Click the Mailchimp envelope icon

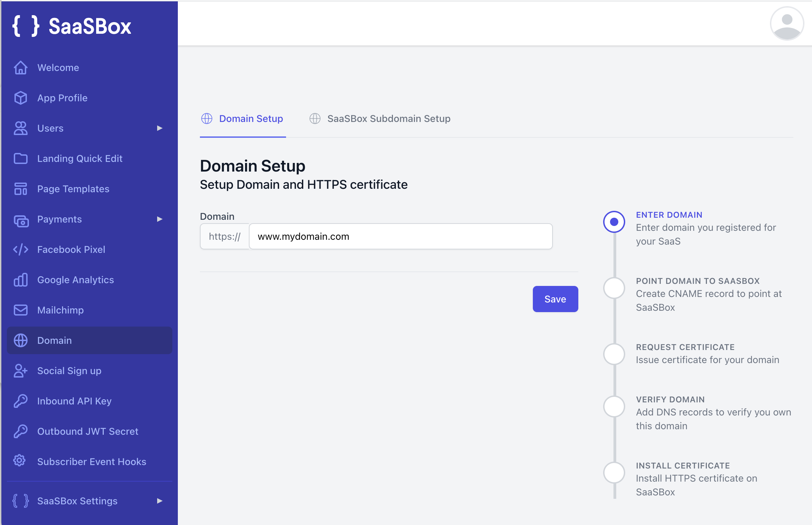[x=21, y=310]
